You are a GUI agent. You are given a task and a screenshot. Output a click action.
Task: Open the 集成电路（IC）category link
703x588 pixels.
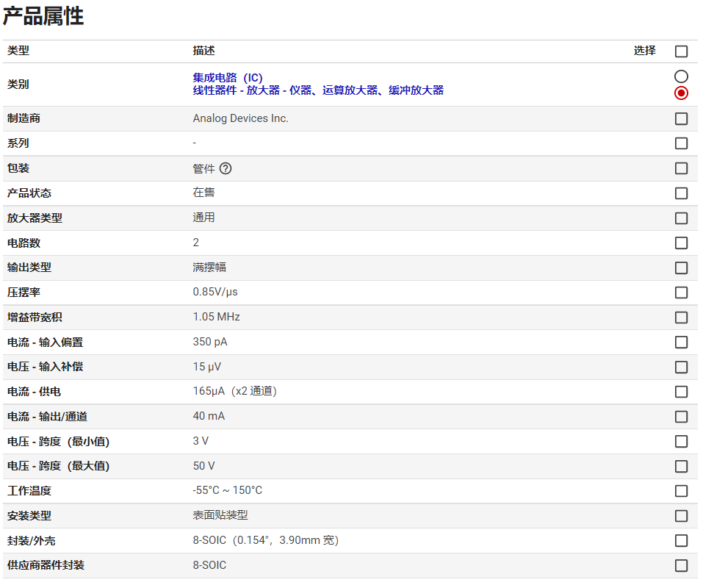(x=228, y=78)
